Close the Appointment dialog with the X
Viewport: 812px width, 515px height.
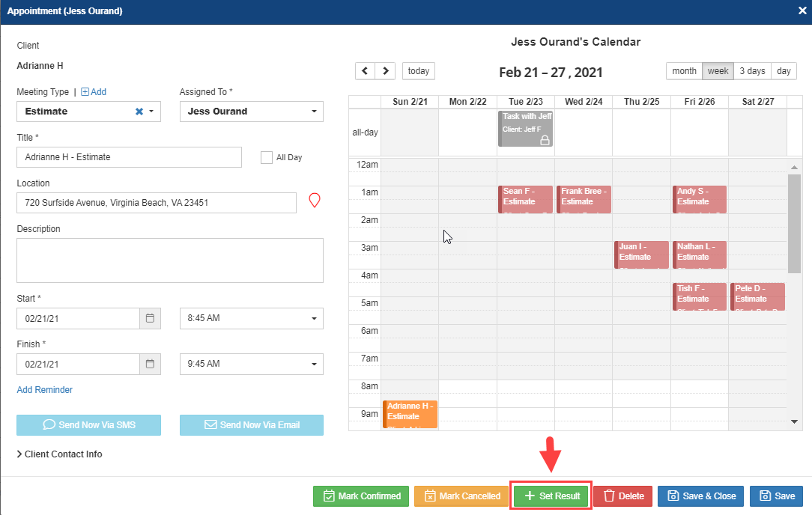[802, 11]
